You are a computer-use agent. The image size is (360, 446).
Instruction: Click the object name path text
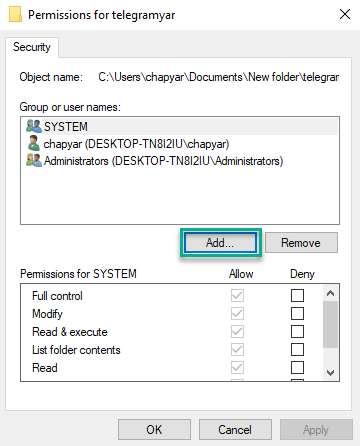[219, 77]
